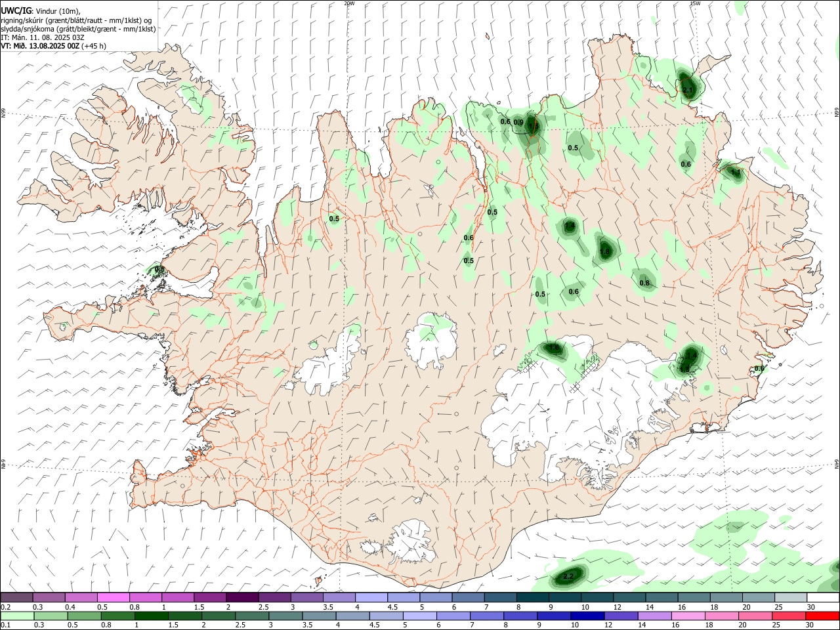Click the 'UWC/IG: Vindur (10m)' title text
This screenshot has width=840, height=630.
coord(41,11)
